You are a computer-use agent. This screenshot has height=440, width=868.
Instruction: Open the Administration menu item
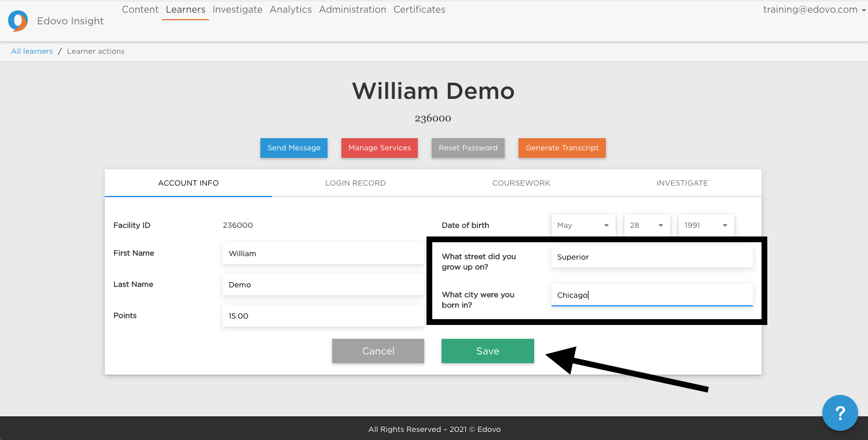click(352, 10)
